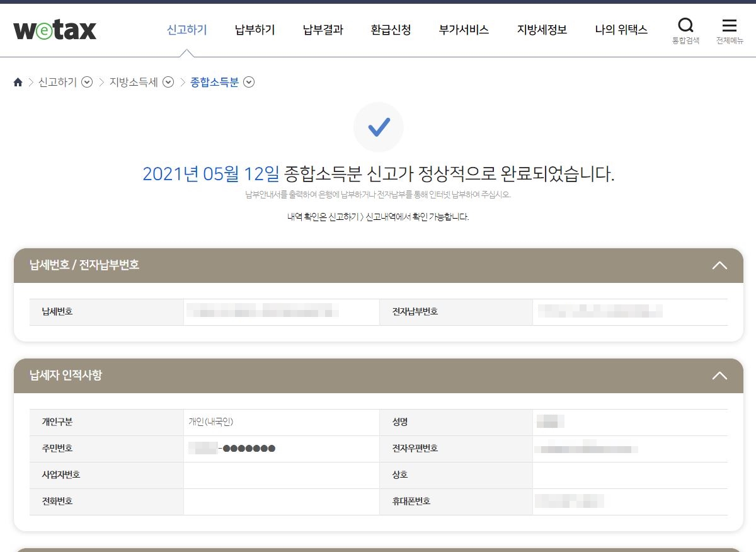This screenshot has height=552, width=756.
Task: Open the 부가서비스 top menu
Action: (464, 30)
